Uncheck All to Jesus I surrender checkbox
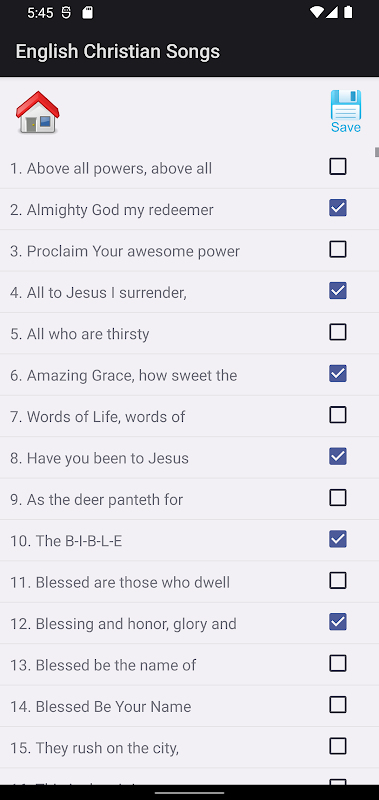 338,290
